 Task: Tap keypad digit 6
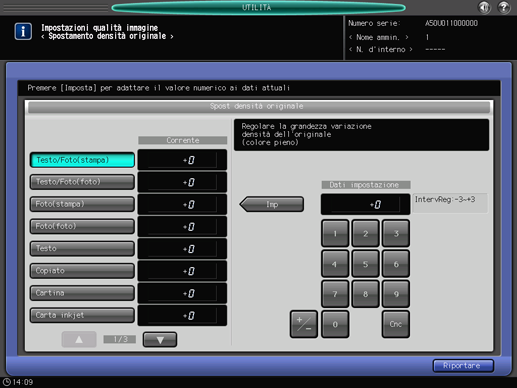[x=396, y=264]
